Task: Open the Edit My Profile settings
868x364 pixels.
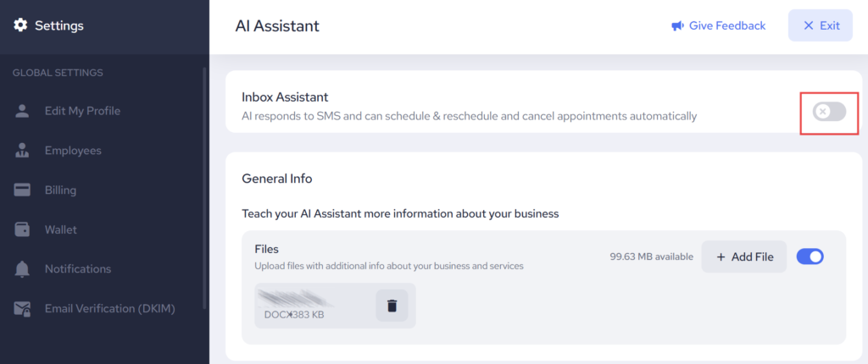Action: click(82, 111)
